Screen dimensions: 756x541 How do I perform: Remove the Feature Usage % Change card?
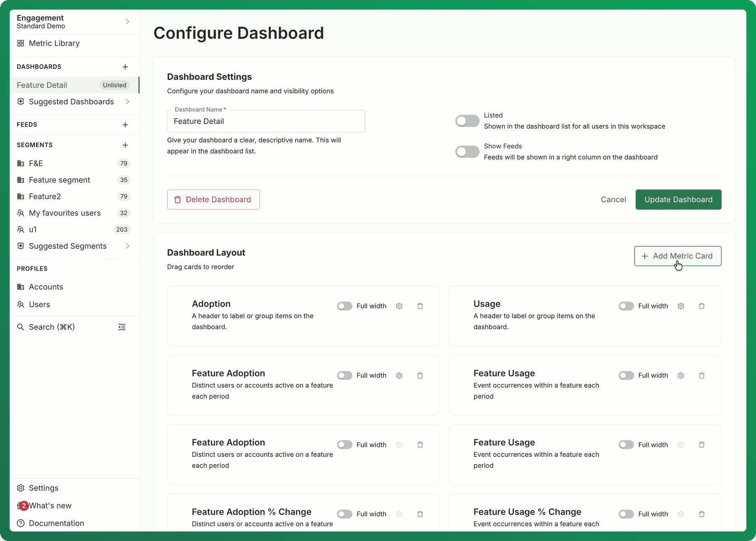(x=701, y=514)
